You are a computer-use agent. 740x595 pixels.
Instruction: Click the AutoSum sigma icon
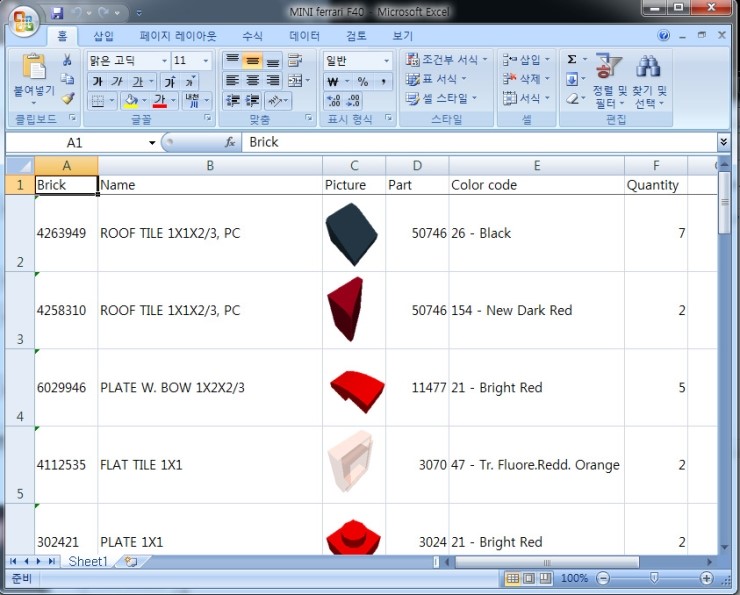tap(572, 59)
